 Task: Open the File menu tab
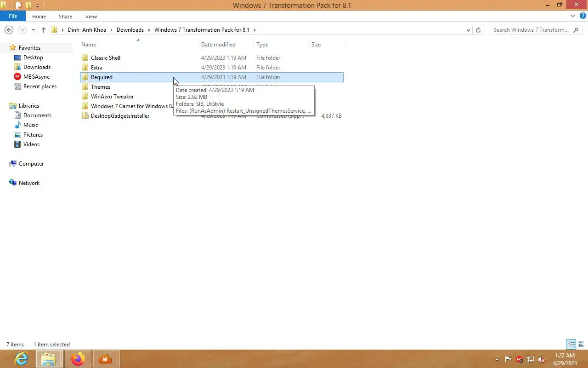point(13,16)
